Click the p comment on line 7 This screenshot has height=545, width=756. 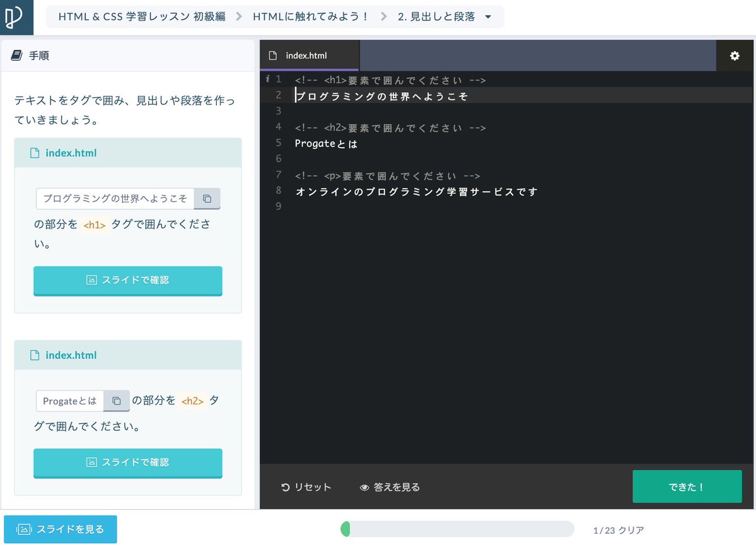click(387, 175)
